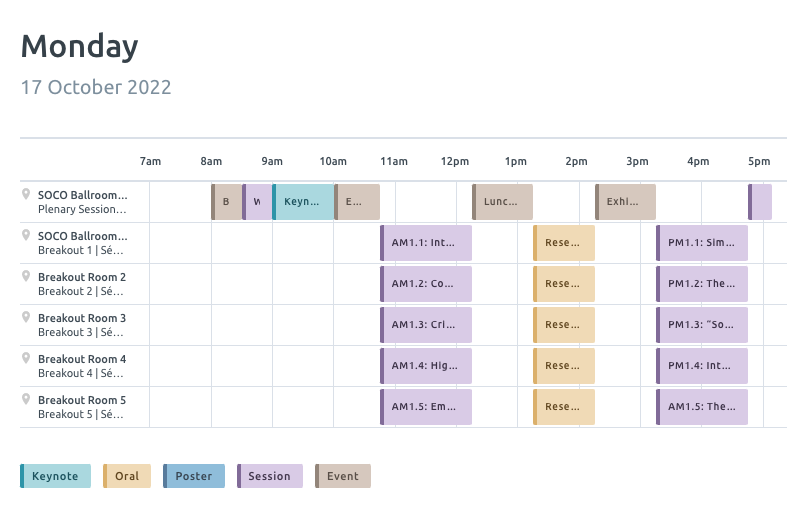Click the location pin for Breakout Room 4

click(x=27, y=359)
